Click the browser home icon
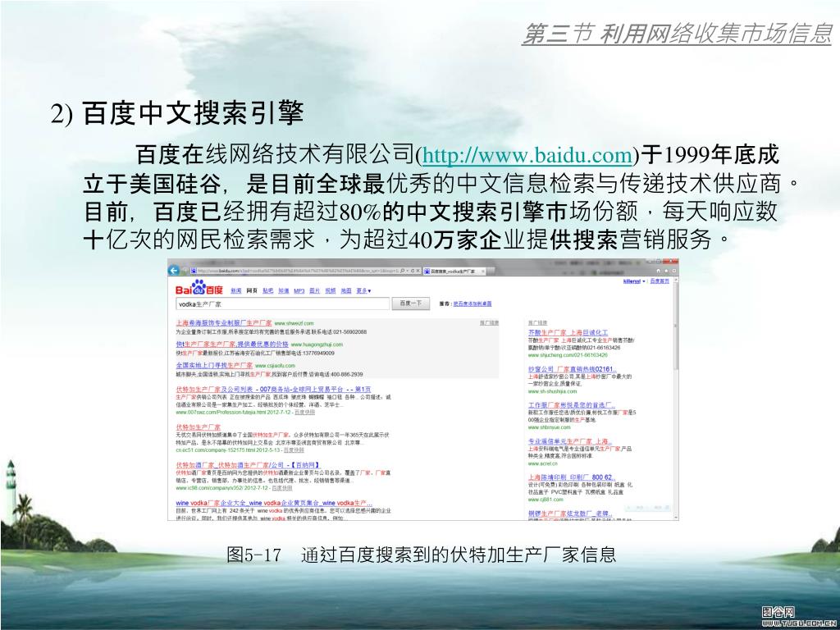 pos(659,272)
